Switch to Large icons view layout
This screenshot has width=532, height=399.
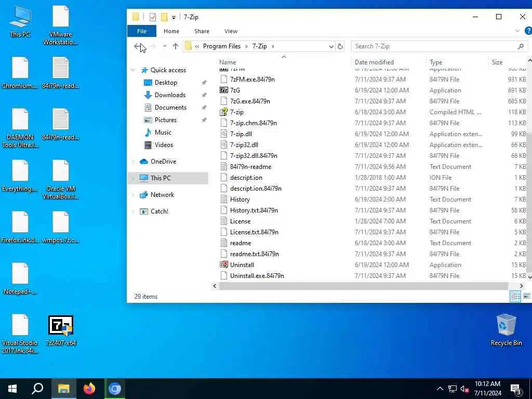click(526, 296)
